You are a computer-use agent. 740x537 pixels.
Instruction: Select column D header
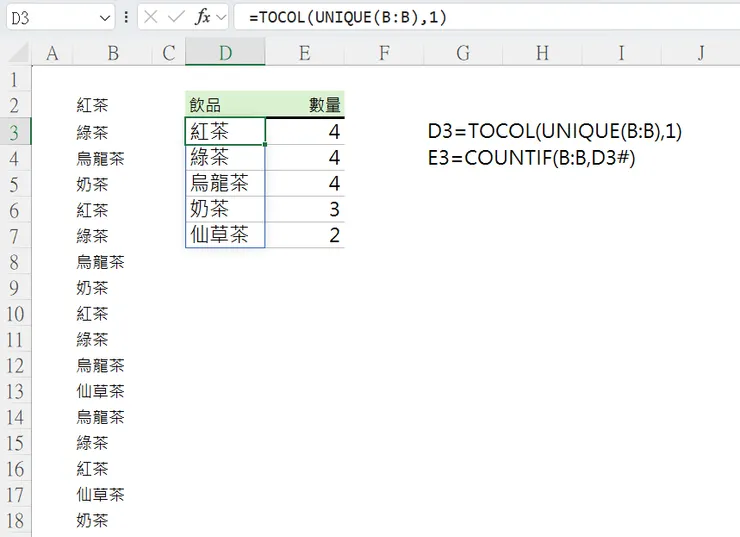coord(225,53)
